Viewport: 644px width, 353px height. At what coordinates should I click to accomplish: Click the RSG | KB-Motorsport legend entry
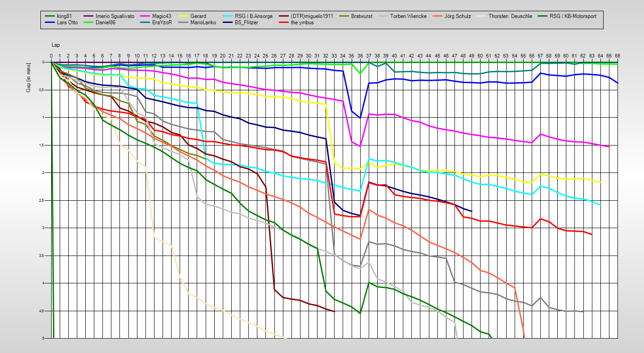coord(573,16)
